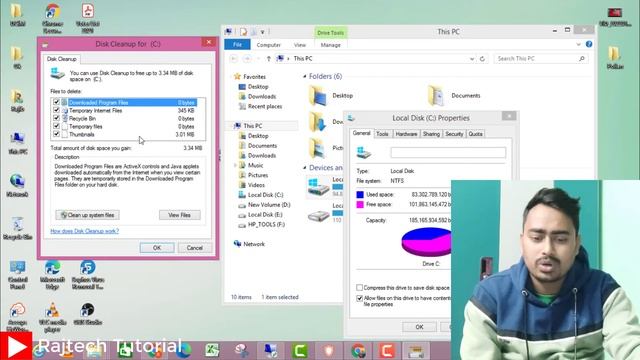640x360 pixels.
Task: Select the Sharing tab in Properties
Action: coord(431,134)
